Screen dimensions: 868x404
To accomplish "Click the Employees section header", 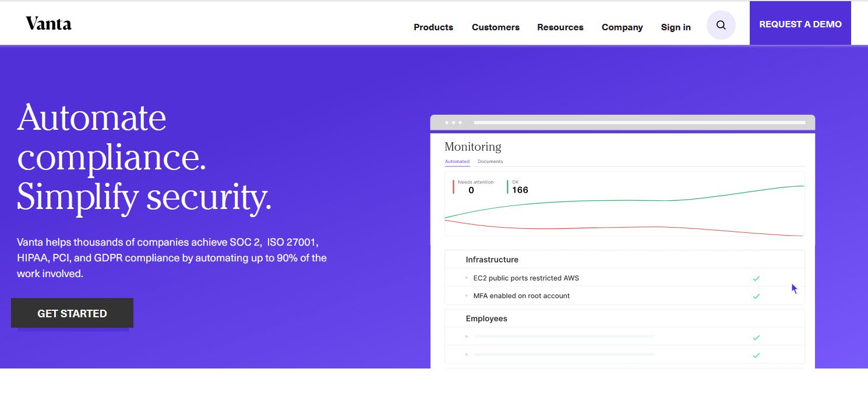I will point(486,318).
